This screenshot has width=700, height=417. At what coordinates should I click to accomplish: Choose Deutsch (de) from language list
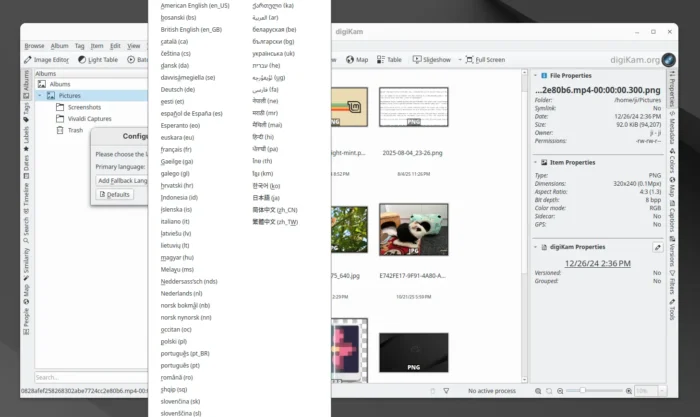tap(178, 89)
